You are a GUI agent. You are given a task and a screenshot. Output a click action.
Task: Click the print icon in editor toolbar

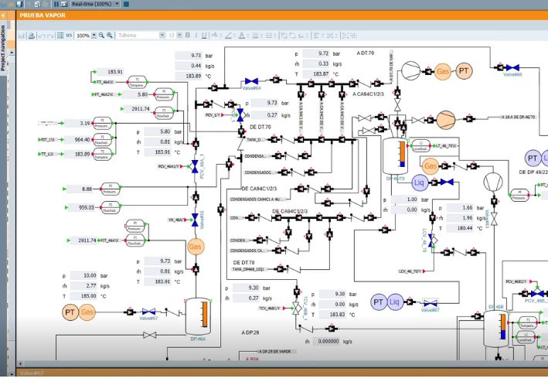(x=32, y=36)
